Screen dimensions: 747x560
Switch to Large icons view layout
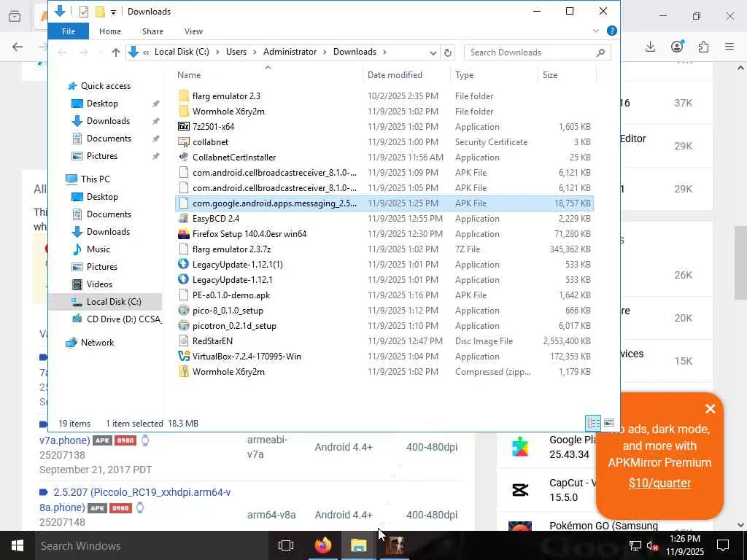pyautogui.click(x=609, y=423)
